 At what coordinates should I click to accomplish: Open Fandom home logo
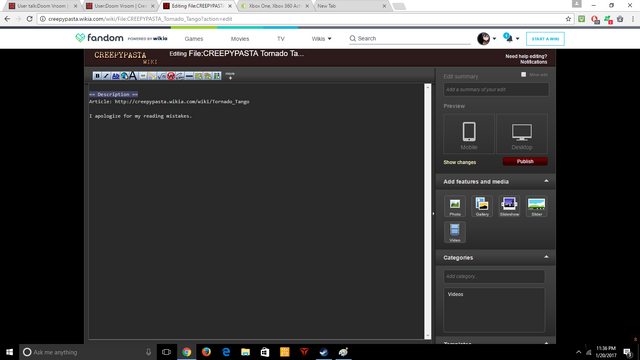99,38
